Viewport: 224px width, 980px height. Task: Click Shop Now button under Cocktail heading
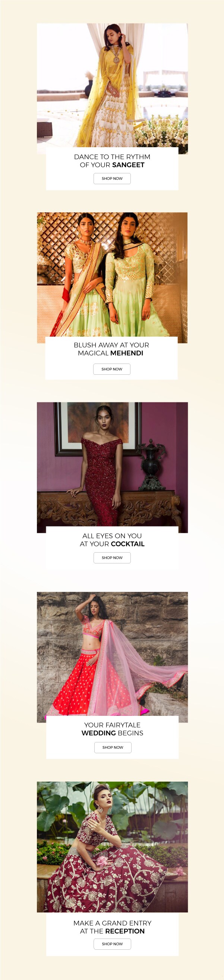[x=112, y=558]
